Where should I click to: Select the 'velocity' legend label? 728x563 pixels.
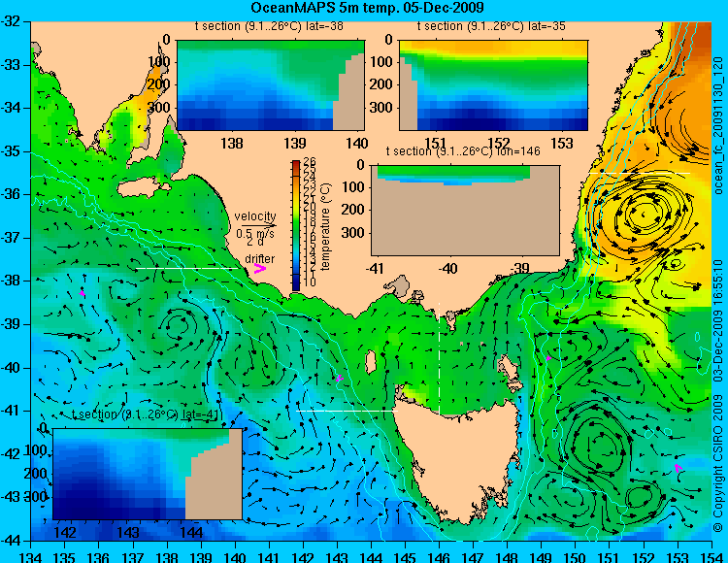[x=255, y=216]
